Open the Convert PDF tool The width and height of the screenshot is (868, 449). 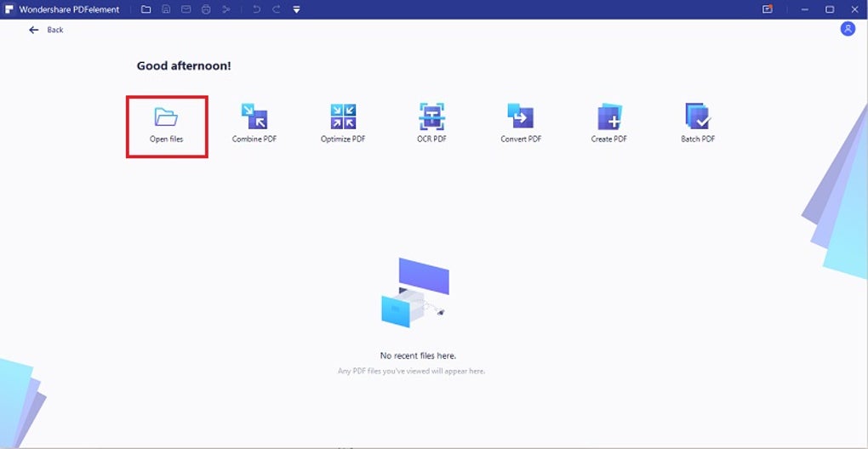(x=520, y=123)
